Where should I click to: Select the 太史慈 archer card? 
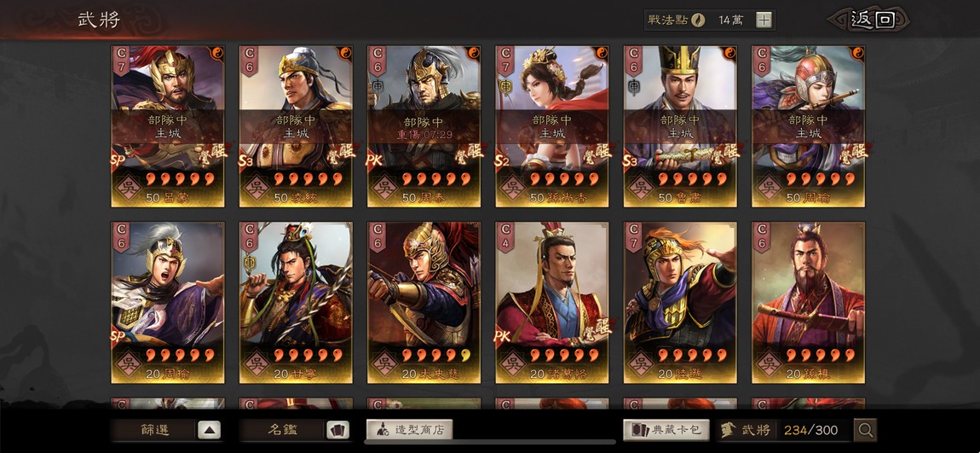click(x=424, y=302)
